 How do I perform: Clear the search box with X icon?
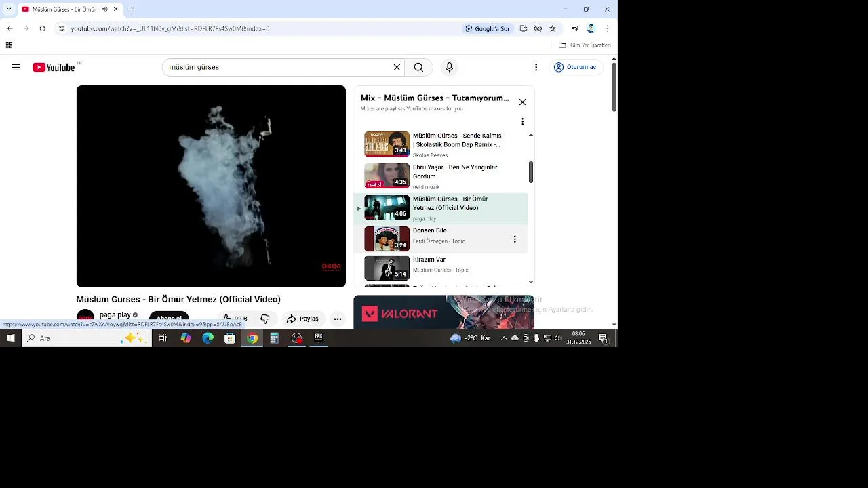click(397, 68)
